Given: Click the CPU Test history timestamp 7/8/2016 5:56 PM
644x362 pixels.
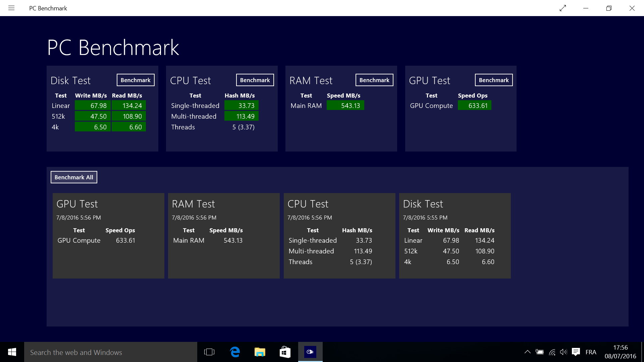Looking at the screenshot, I should click(310, 218).
